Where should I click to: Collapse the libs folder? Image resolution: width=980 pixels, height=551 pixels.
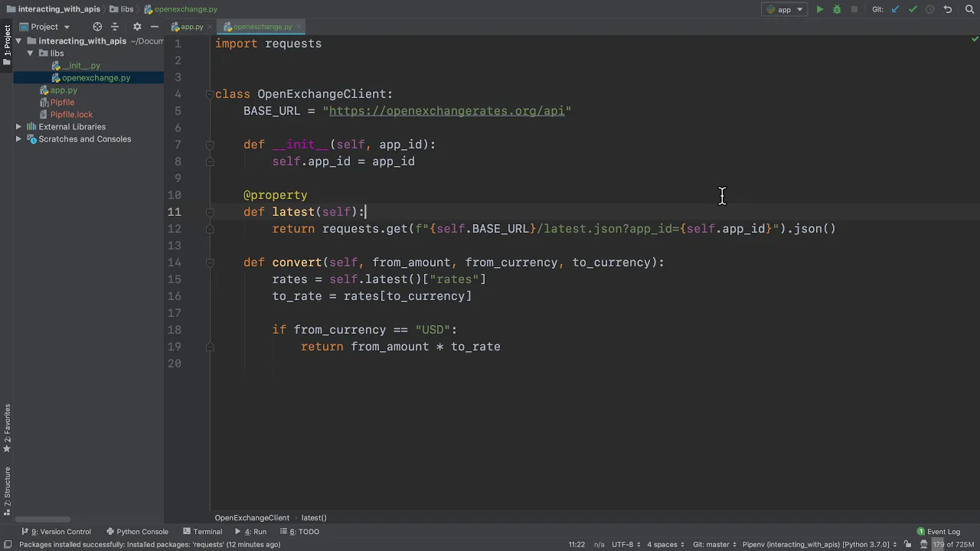pyautogui.click(x=31, y=54)
